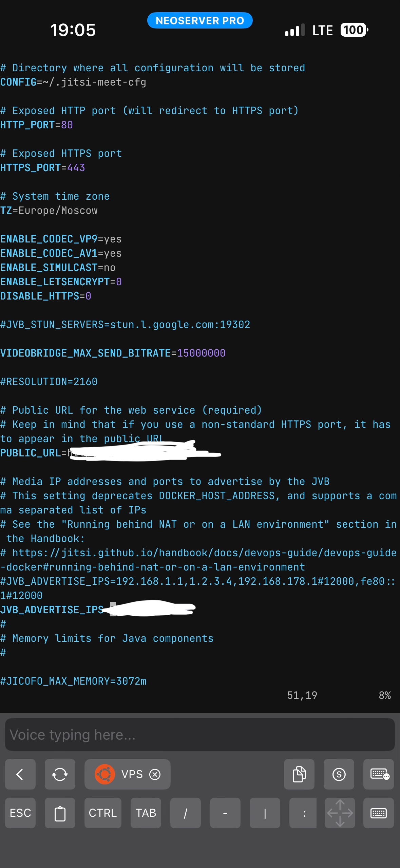Focus the Voice typing input field
Viewport: 400px width, 868px height.
point(200,735)
